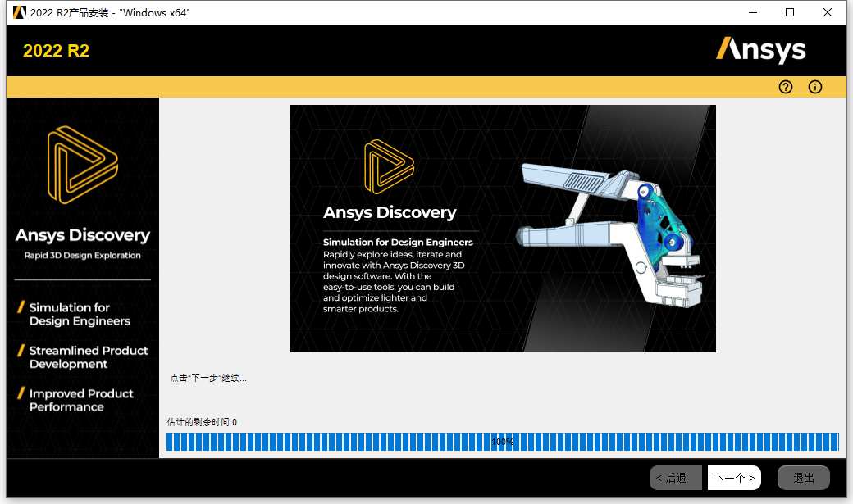Continue with the 下一个 button

tap(734, 478)
